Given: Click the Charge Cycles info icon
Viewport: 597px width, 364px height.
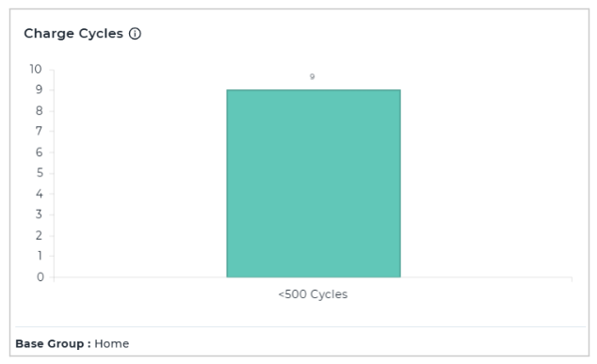Looking at the screenshot, I should click(x=135, y=34).
